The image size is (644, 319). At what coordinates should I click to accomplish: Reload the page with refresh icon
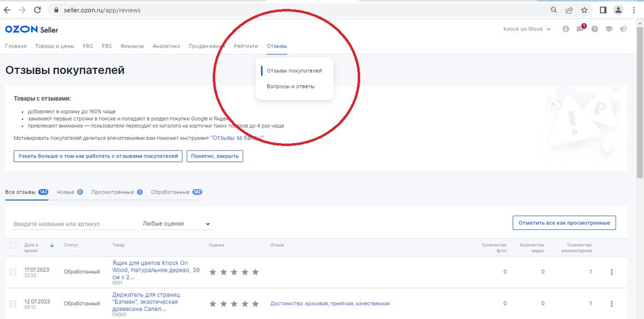(37, 10)
